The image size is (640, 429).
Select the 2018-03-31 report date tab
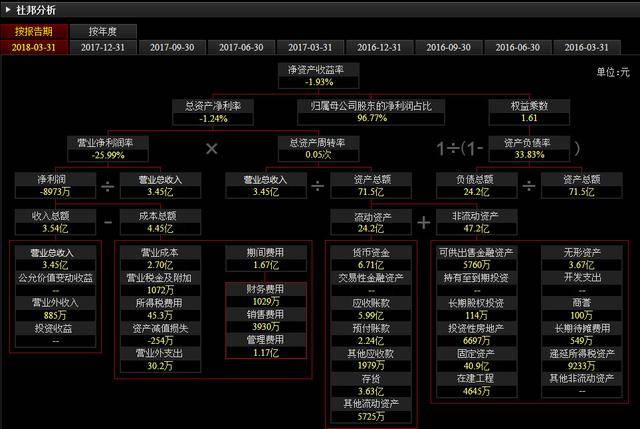click(35, 47)
